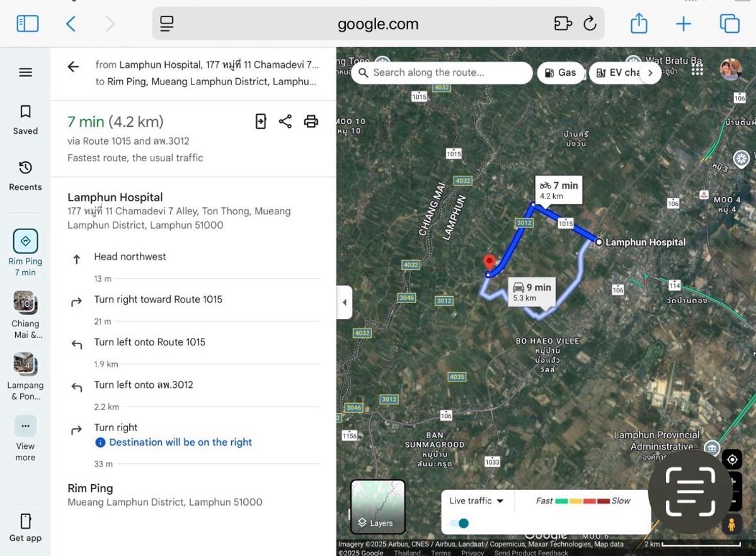756x556 pixels.
Task: Toggle Safari sidebar panel
Action: 28,24
